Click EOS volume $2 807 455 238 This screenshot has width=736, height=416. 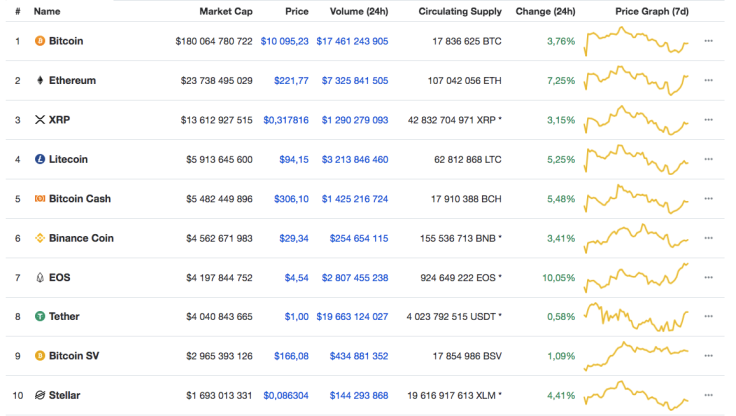(x=355, y=278)
